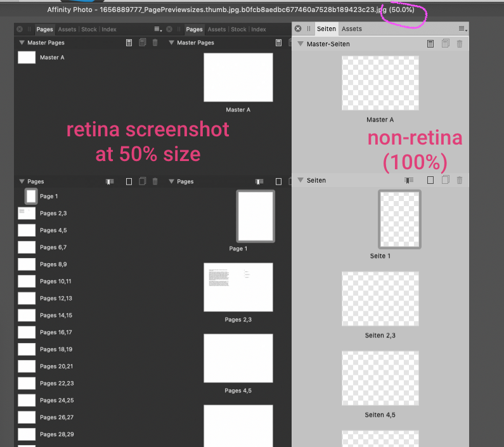Select Pages tab in the middle panel

[194, 29]
